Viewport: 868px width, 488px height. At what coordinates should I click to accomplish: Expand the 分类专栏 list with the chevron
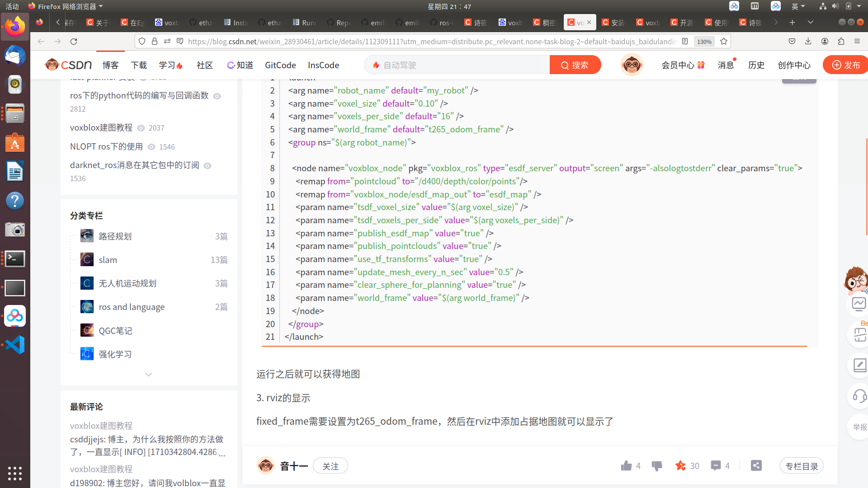point(149,374)
